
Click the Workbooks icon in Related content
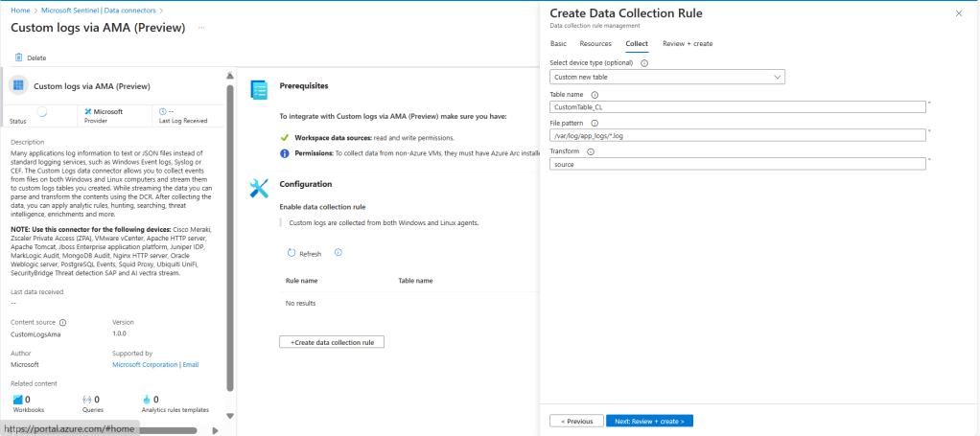coord(17,400)
